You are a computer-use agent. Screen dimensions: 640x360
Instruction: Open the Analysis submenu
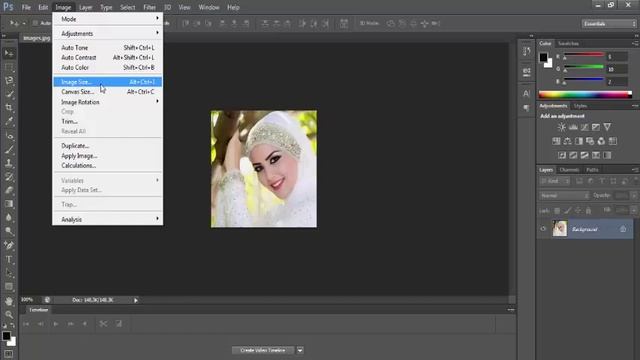point(108,220)
